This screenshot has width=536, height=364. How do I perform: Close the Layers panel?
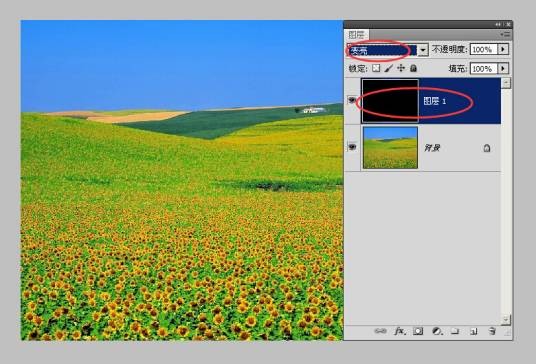[x=508, y=25]
